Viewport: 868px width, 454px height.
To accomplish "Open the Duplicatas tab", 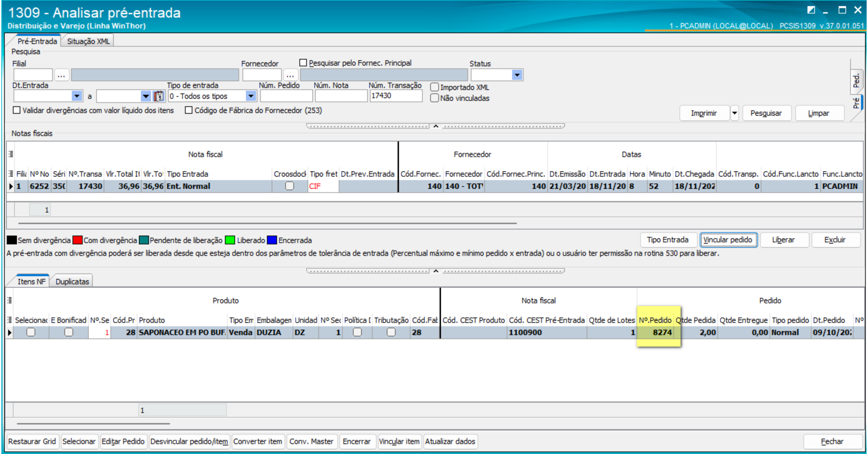I will click(x=72, y=282).
